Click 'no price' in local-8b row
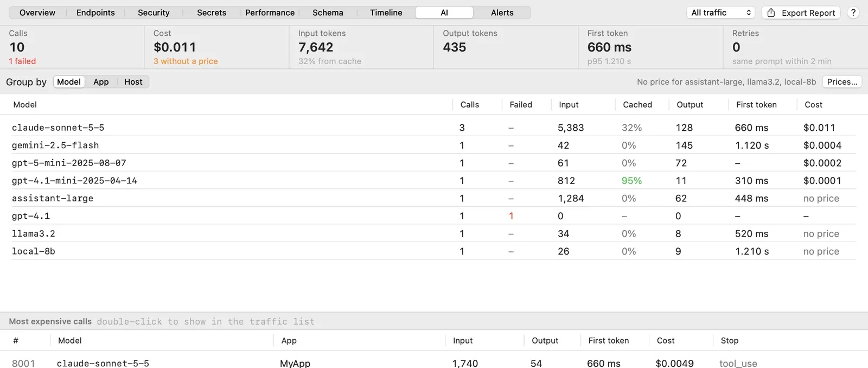This screenshot has height=368, width=868. pyautogui.click(x=821, y=251)
